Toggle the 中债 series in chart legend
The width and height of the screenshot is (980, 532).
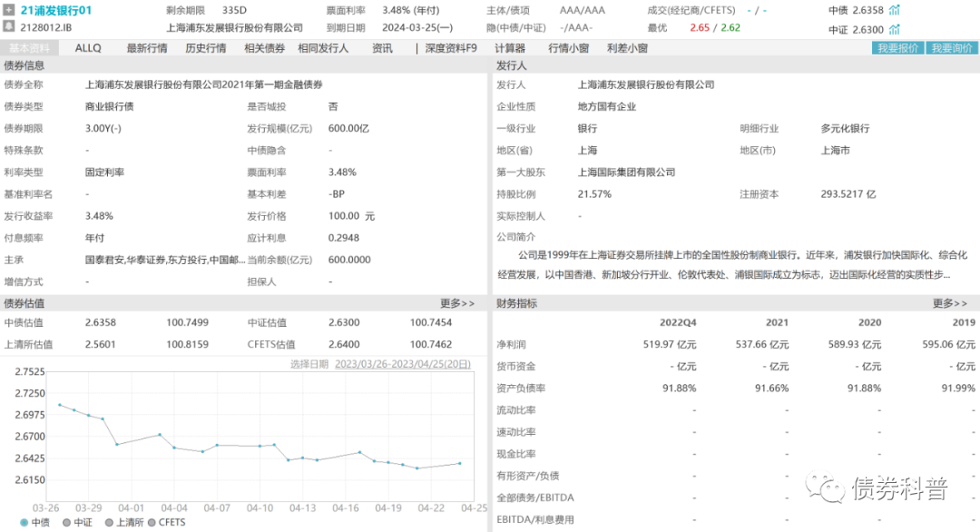35,522
